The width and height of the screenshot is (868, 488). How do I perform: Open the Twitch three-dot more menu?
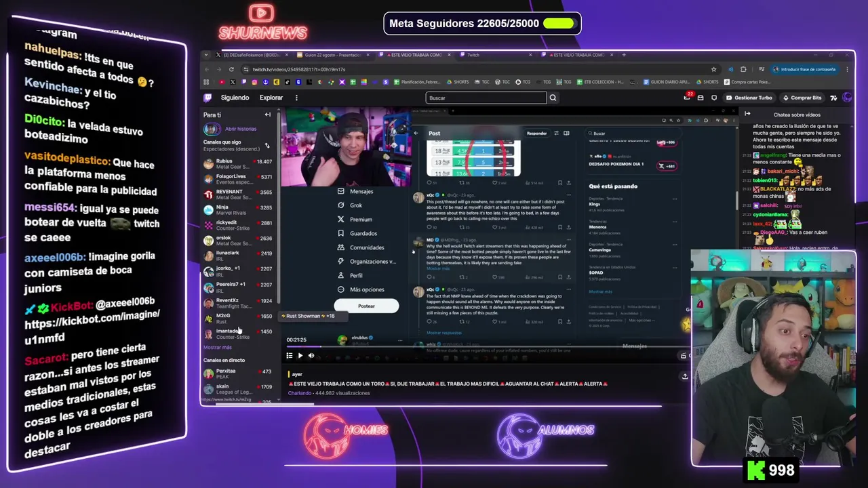point(296,98)
